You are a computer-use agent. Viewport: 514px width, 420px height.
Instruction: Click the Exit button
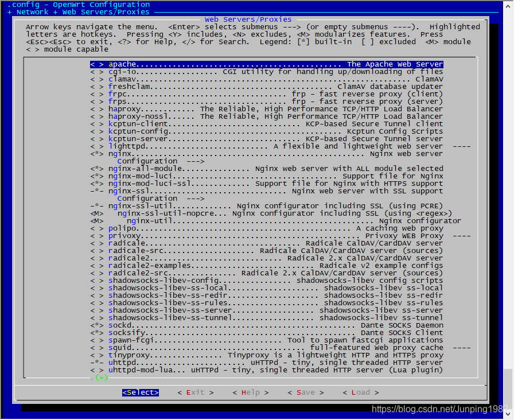(x=196, y=392)
